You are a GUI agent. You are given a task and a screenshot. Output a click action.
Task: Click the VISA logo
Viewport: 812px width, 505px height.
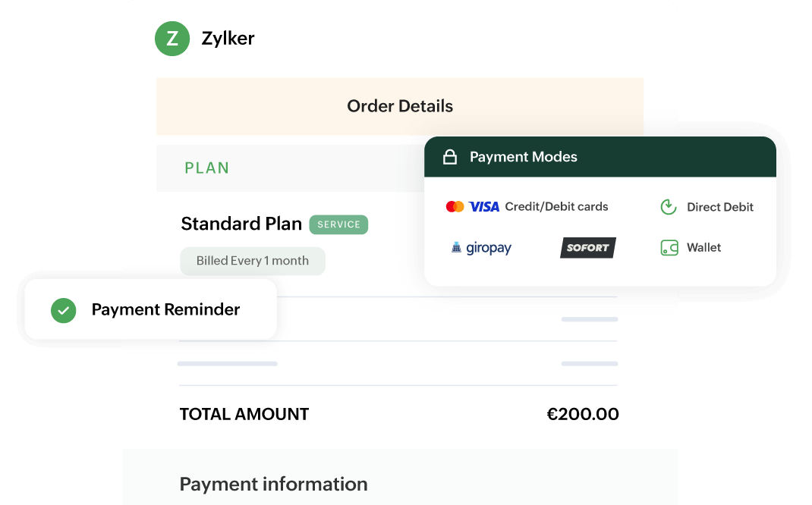[x=486, y=205]
